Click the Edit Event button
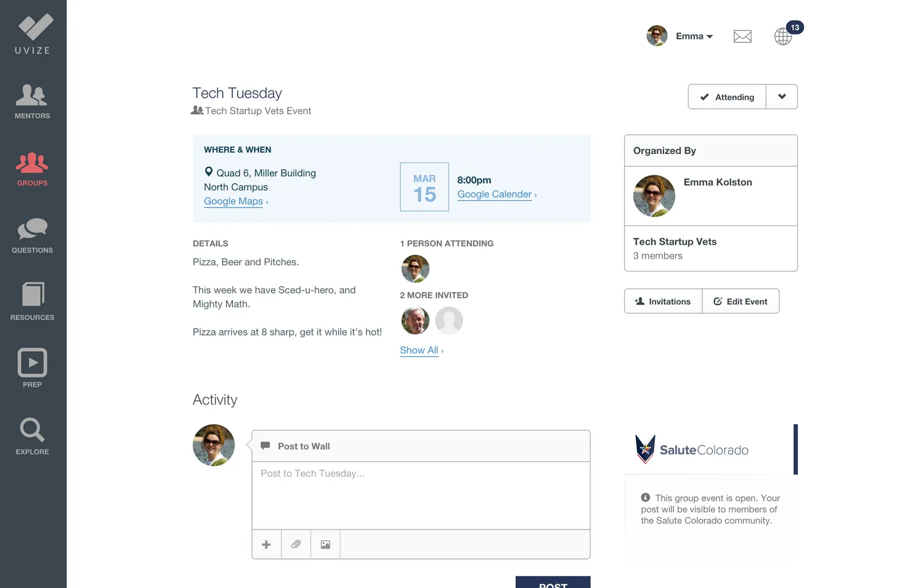 (740, 301)
